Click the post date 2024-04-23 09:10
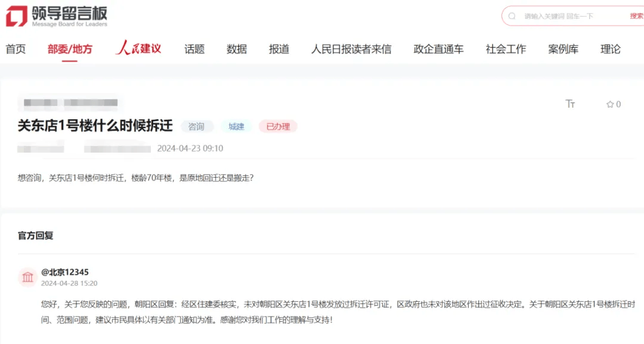Image resolution: width=644 pixels, height=344 pixels. coord(190,148)
